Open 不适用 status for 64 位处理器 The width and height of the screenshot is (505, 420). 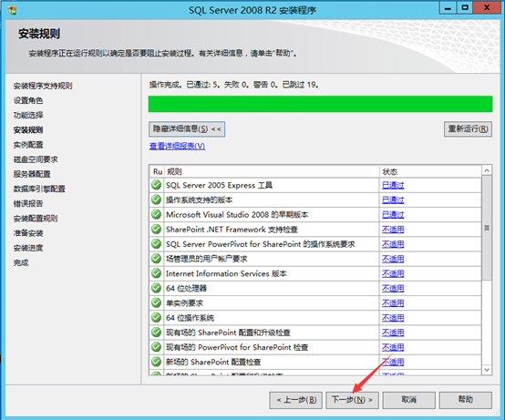tap(393, 289)
